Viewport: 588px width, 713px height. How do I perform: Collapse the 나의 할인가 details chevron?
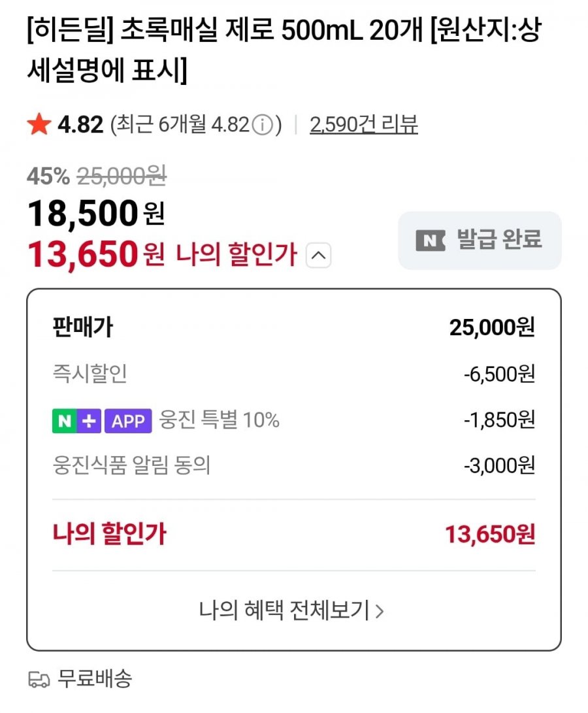click(318, 256)
